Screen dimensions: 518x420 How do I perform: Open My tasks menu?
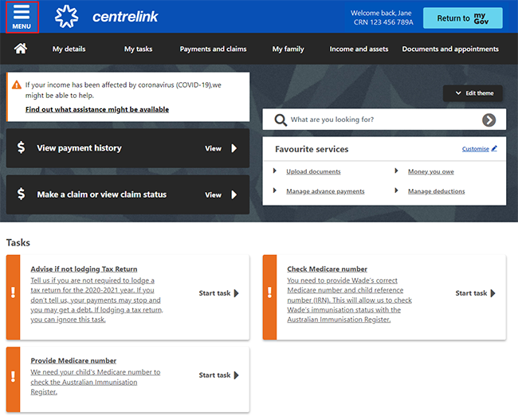pyautogui.click(x=139, y=49)
